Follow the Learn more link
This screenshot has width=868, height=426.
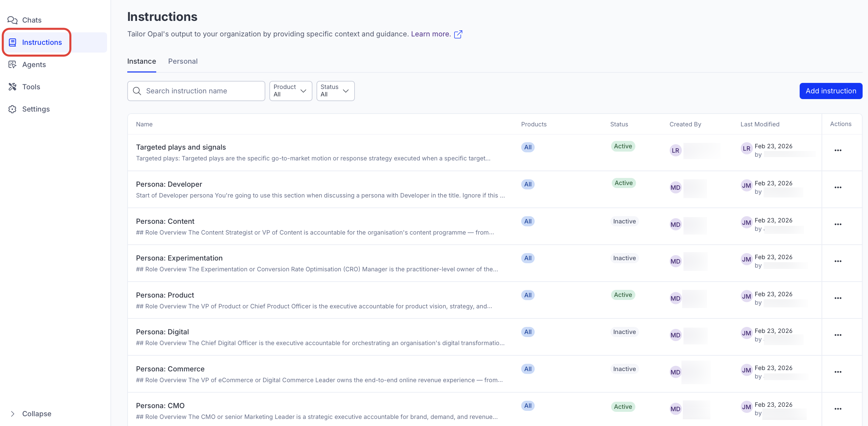pyautogui.click(x=431, y=34)
